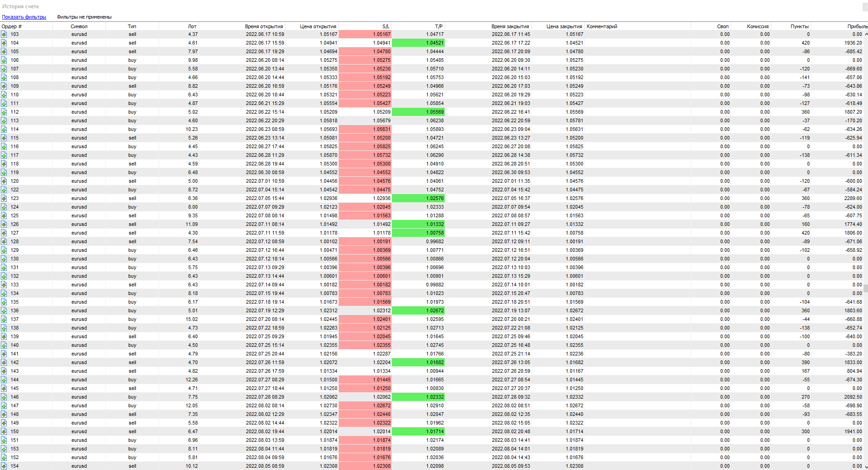Click the icon next to order 142
The width and height of the screenshot is (868, 470).
click(x=4, y=362)
